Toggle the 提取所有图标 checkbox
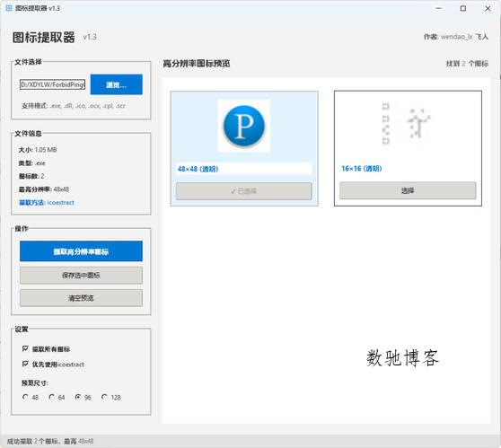The width and height of the screenshot is (501, 448). pos(25,348)
